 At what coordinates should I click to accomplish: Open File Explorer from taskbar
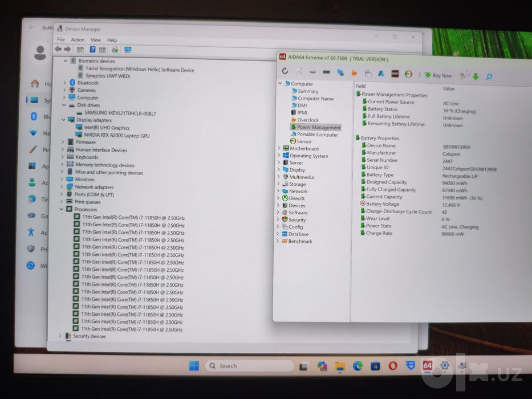340,366
